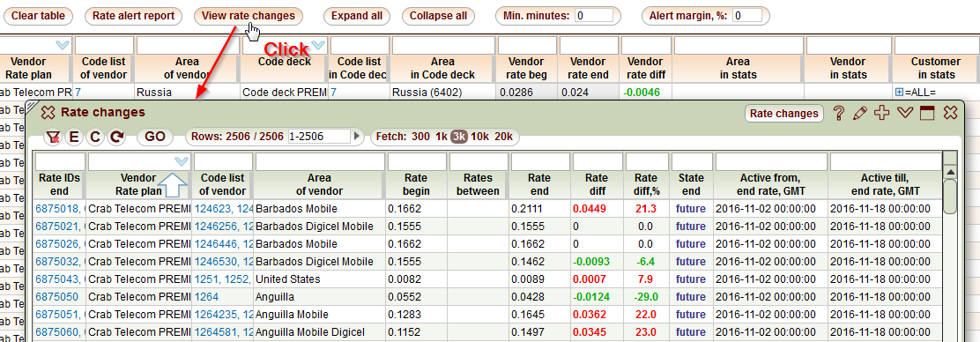Open rate ID link 6875050

57,296
